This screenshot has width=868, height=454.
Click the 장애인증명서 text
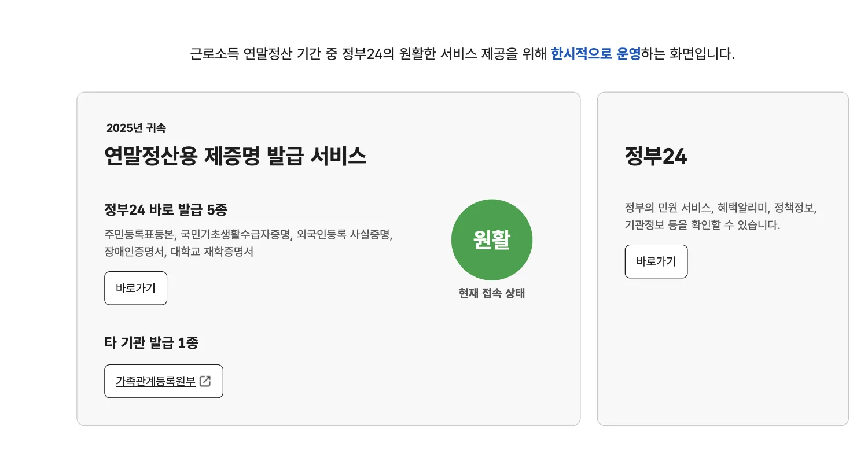(x=134, y=252)
